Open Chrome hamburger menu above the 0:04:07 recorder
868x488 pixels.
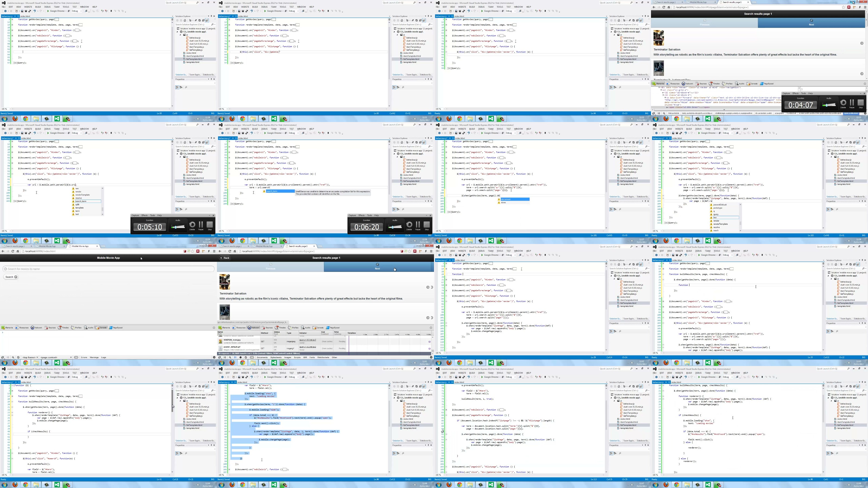865,7
